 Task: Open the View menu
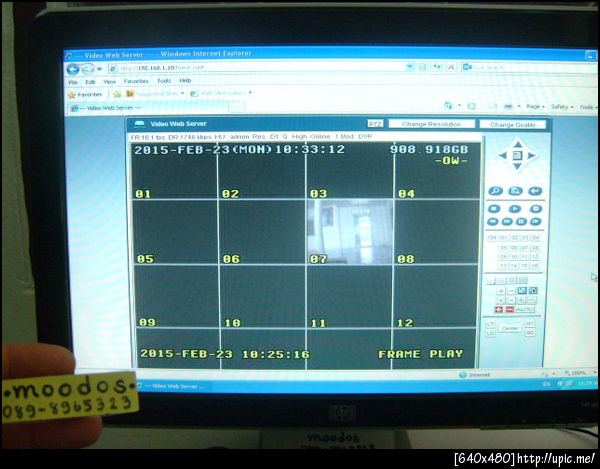coord(109,81)
